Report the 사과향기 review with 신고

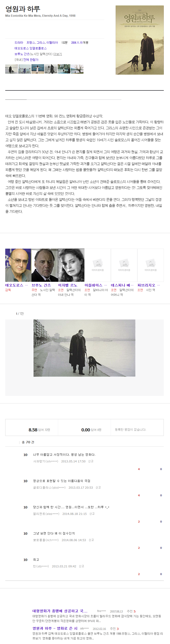tap(91, 461)
